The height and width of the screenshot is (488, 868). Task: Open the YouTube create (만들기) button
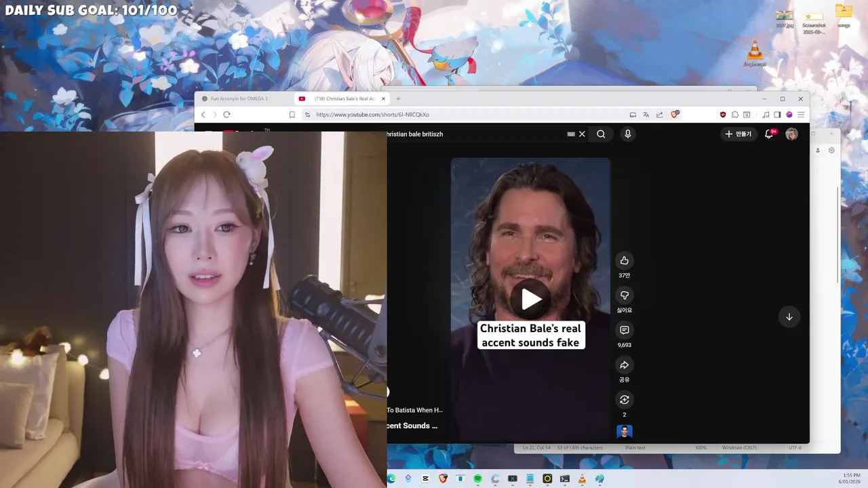pos(738,134)
